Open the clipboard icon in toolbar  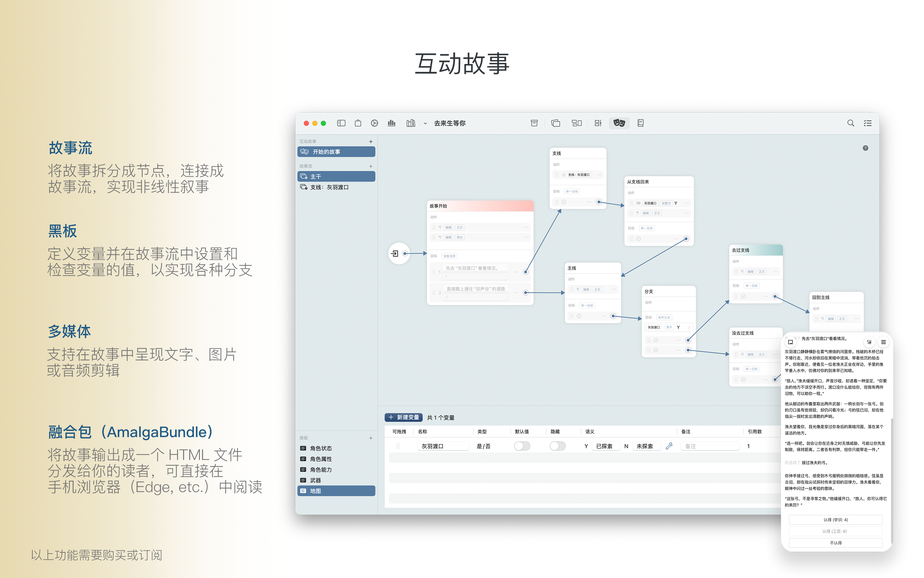tap(358, 123)
